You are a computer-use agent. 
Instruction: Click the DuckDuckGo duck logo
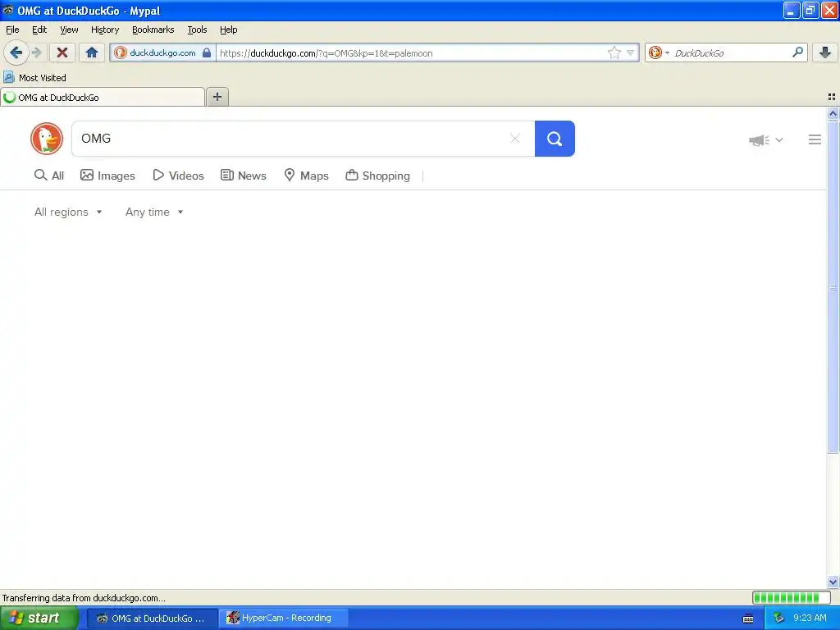[47, 139]
